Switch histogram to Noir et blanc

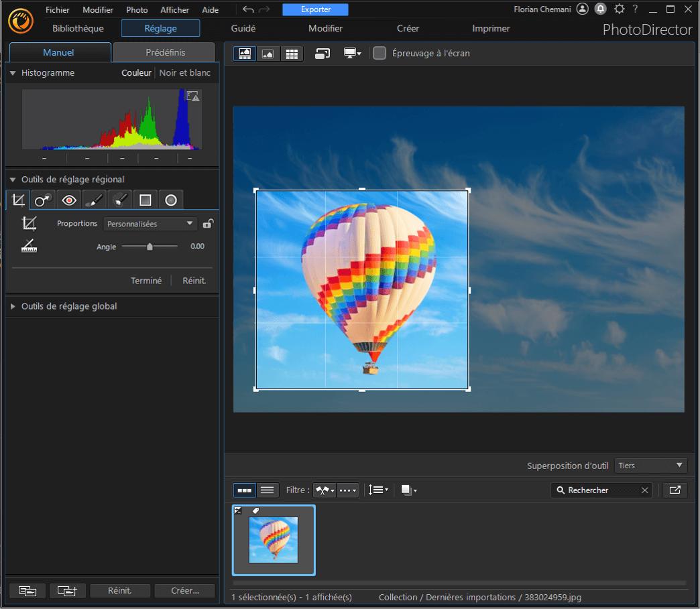[x=184, y=73]
